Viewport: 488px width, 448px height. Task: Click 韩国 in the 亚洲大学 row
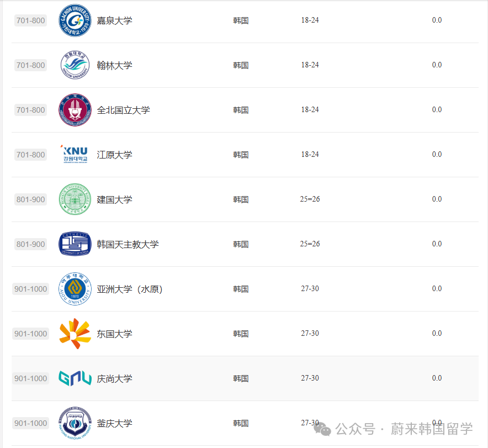(241, 289)
